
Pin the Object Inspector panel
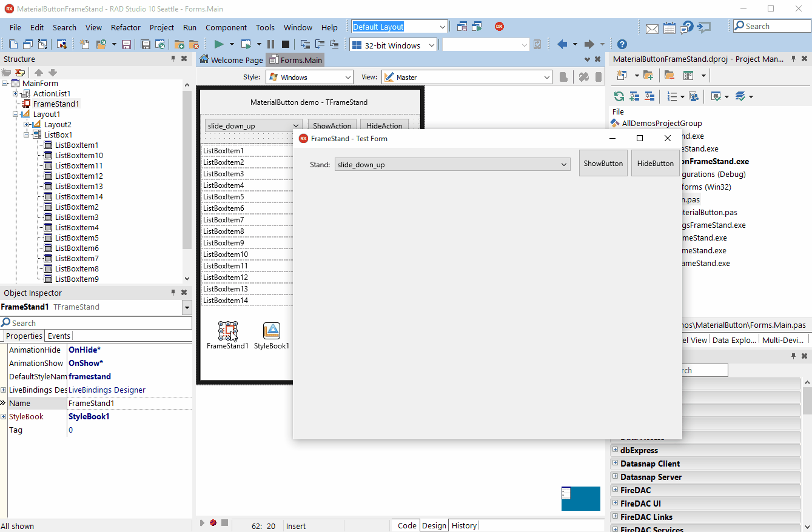coord(173,293)
